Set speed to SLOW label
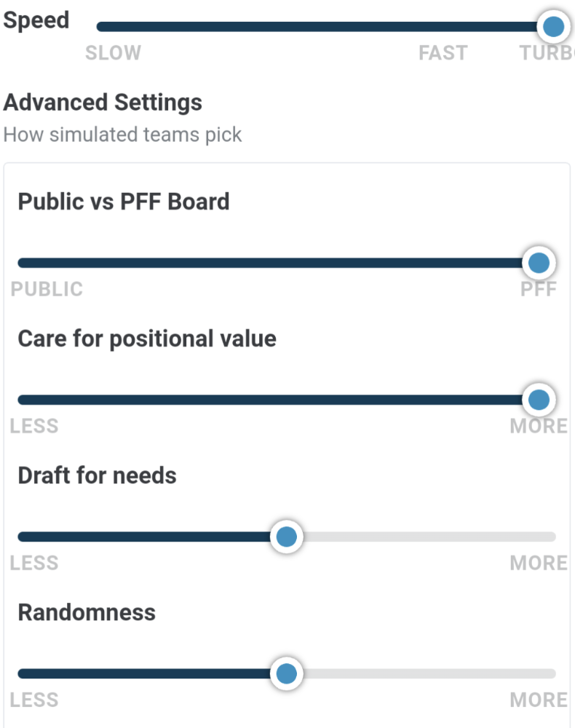This screenshot has height=728, width=575. coord(114,53)
